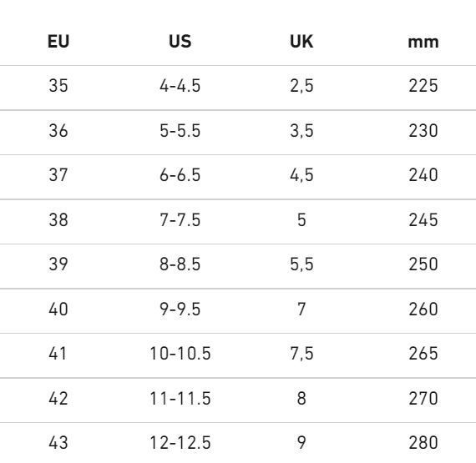This screenshot has height=463, width=476.
Task: Select US size 7-7.5 cell
Action: point(180,220)
